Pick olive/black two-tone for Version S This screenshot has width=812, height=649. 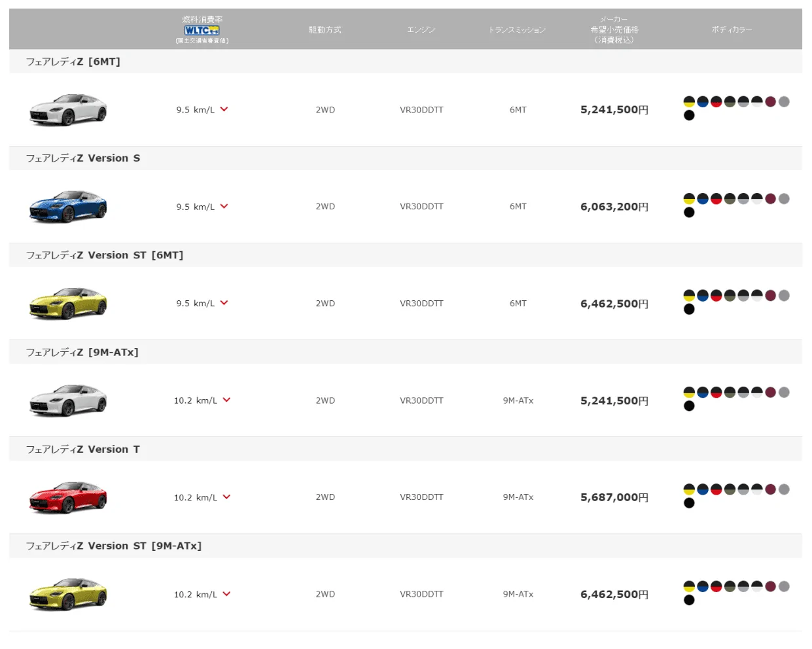tap(730, 198)
